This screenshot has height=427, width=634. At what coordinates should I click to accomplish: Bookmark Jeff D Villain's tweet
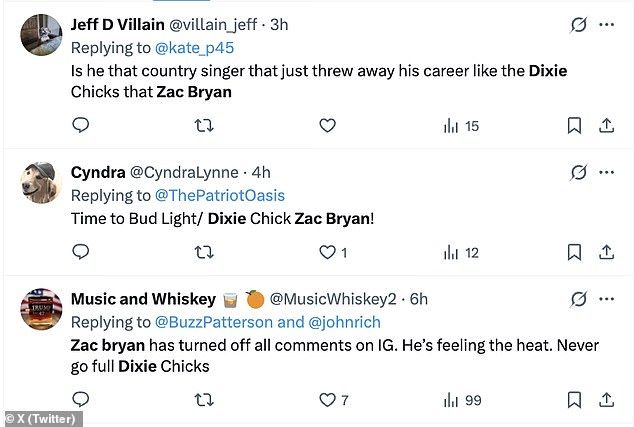click(575, 125)
